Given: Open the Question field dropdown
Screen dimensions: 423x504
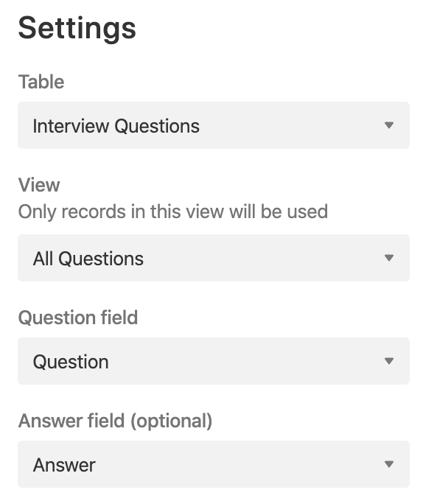Looking at the screenshot, I should pos(214,361).
